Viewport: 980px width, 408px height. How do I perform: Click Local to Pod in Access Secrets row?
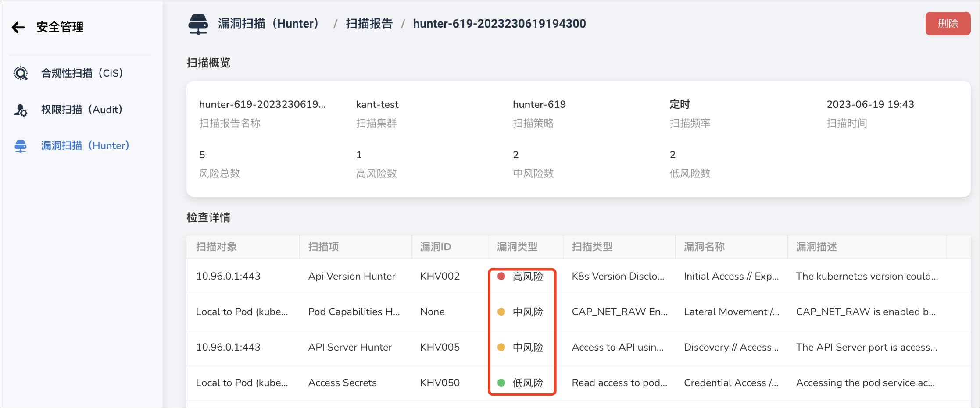[242, 383]
